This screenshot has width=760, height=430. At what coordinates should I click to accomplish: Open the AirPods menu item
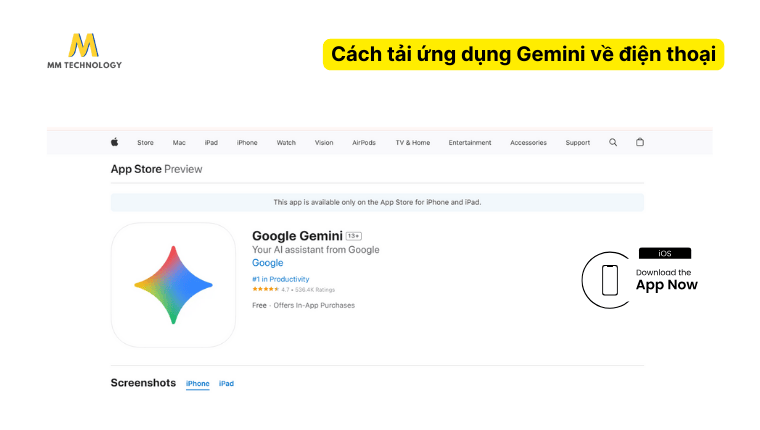click(364, 143)
